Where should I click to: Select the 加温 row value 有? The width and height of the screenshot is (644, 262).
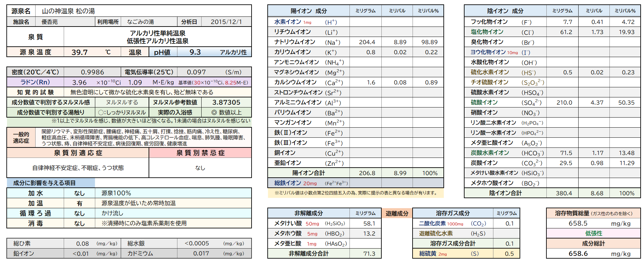pyautogui.click(x=79, y=203)
